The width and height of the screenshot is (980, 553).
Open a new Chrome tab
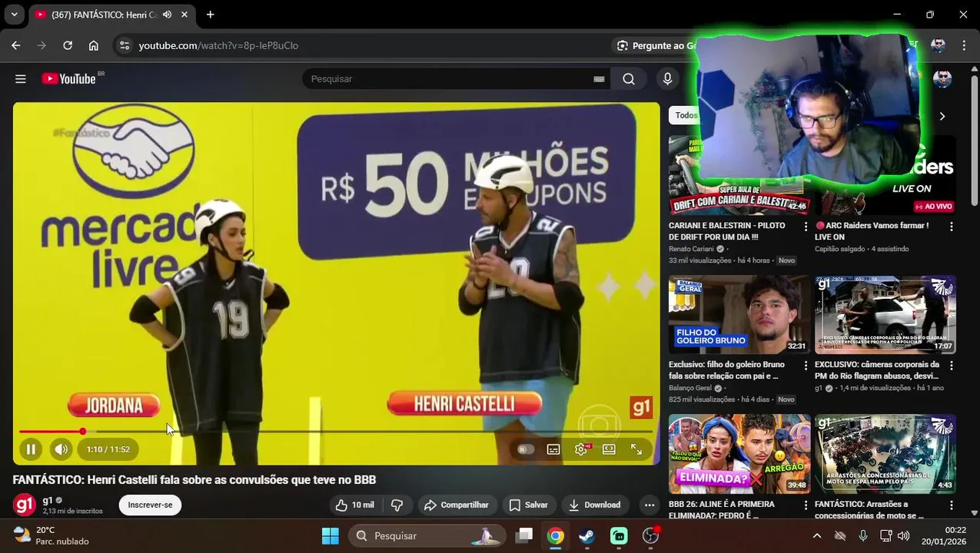(210, 15)
